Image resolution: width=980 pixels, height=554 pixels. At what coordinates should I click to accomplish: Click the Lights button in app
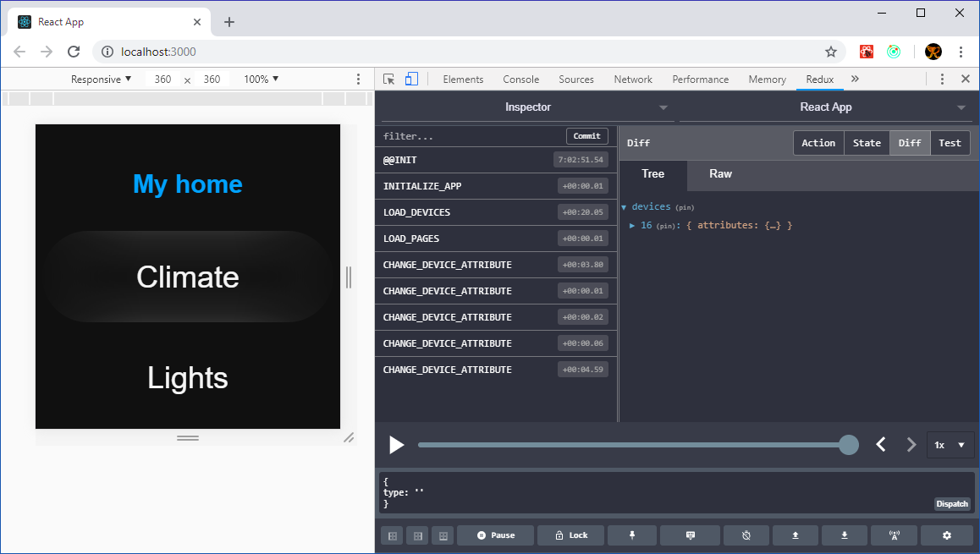(188, 378)
